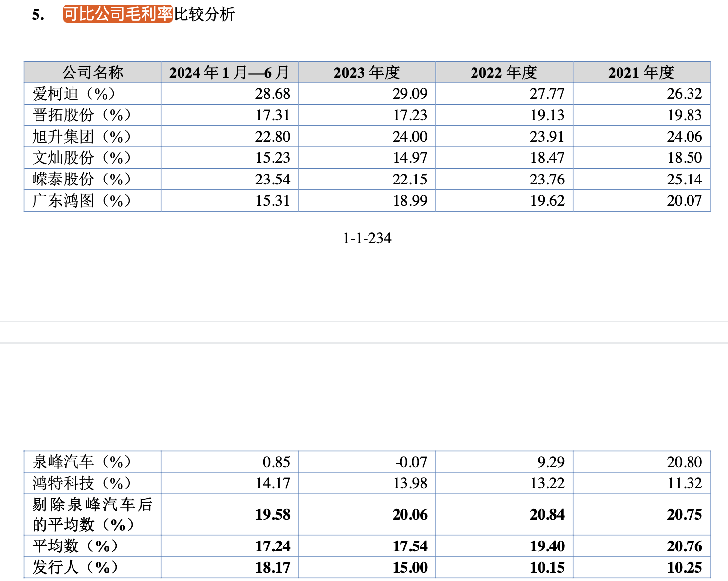728x581 pixels.
Task: Select the 发行人（%） row label
Action: 75,567
